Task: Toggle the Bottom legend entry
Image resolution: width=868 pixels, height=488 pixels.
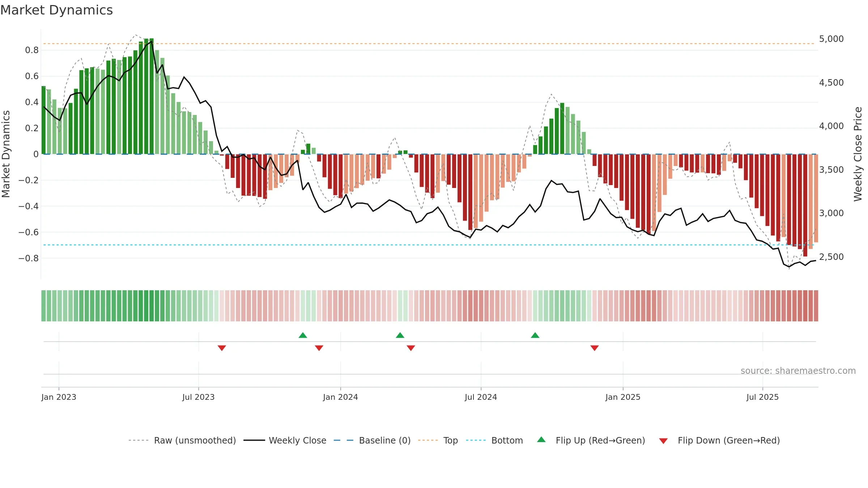Action: 494,440
